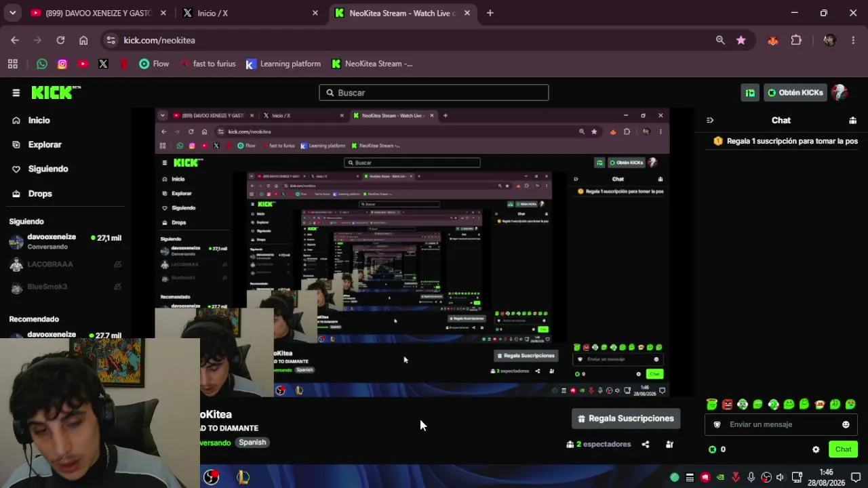Click the Enviar un mensaje chat field
Viewport: 868px width, 488px height.
pyautogui.click(x=780, y=424)
